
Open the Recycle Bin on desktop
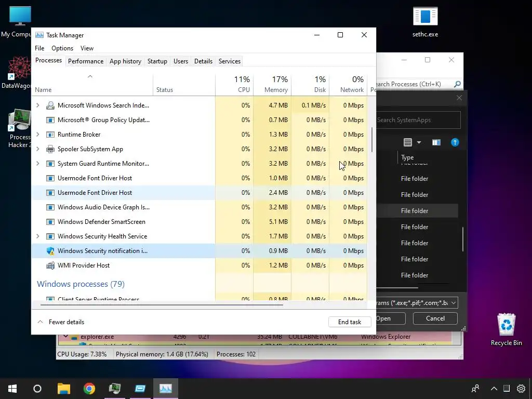pos(506,329)
